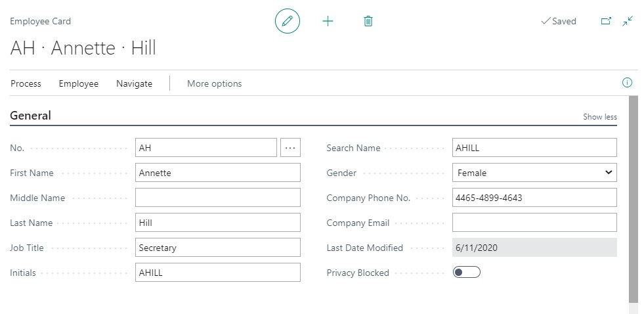This screenshot has width=644, height=314.
Task: Click the pencil edit icon
Action: pos(288,21)
